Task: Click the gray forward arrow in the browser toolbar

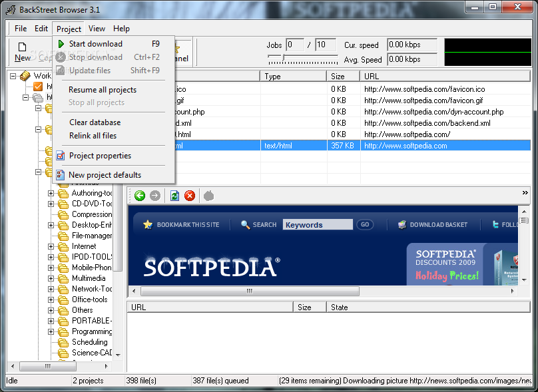Action: [x=155, y=196]
